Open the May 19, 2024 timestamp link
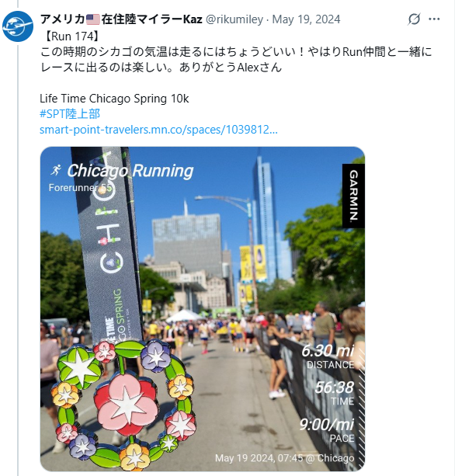 [306, 19]
